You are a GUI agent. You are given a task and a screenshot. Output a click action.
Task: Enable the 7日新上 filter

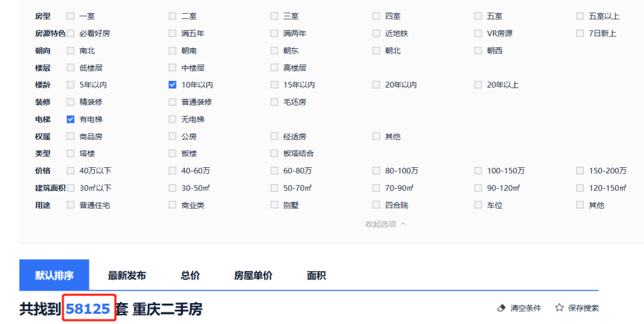tap(580, 33)
